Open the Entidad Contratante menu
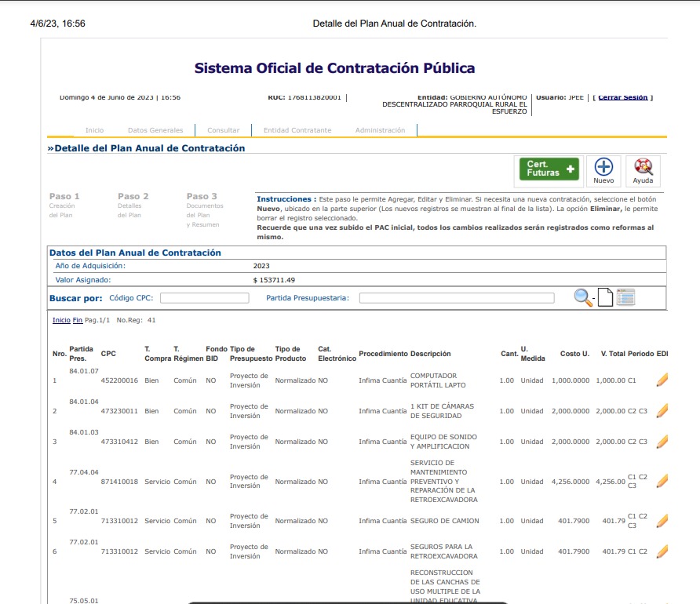Screen dimensions: 700x604 [297, 130]
